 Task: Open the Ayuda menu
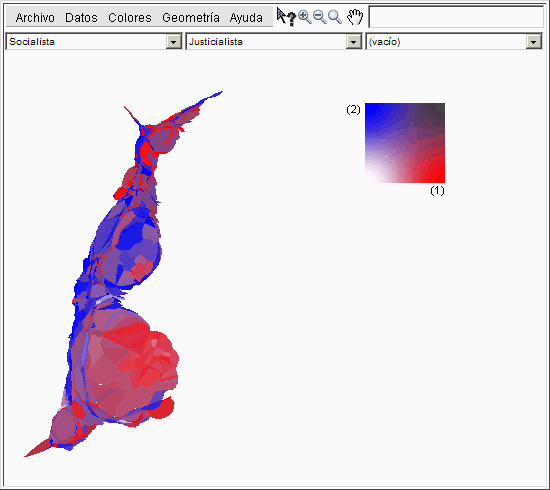tap(246, 18)
